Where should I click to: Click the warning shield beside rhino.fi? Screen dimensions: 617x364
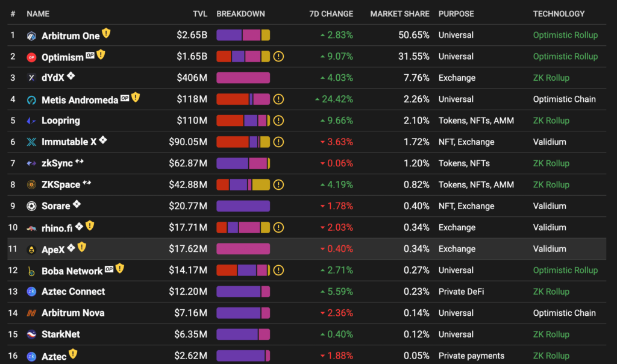click(90, 225)
